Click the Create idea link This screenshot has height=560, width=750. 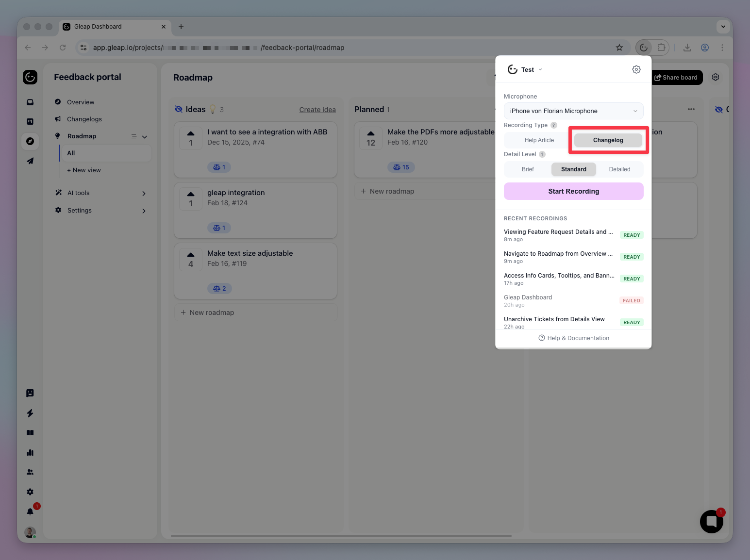point(317,110)
